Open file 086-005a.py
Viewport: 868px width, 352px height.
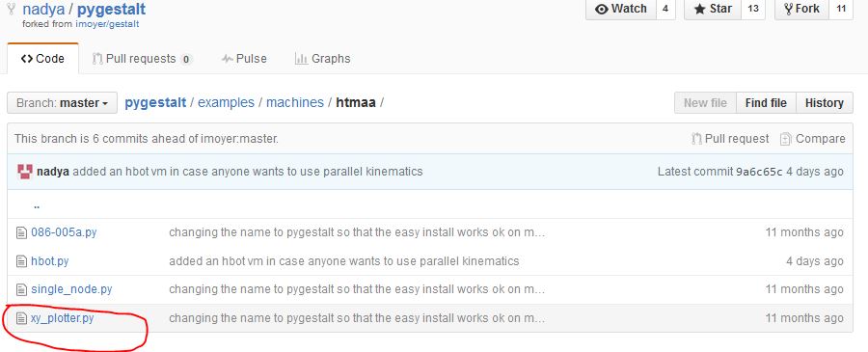pos(64,232)
